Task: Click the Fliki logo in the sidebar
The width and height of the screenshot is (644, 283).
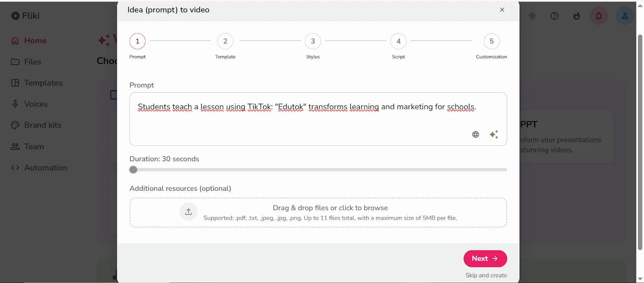Action: tap(25, 16)
